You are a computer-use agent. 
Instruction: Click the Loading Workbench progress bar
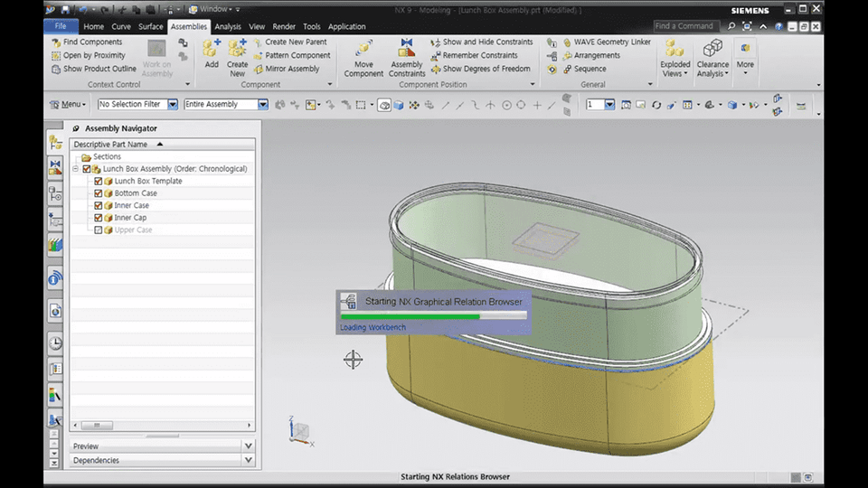pyautogui.click(x=433, y=316)
